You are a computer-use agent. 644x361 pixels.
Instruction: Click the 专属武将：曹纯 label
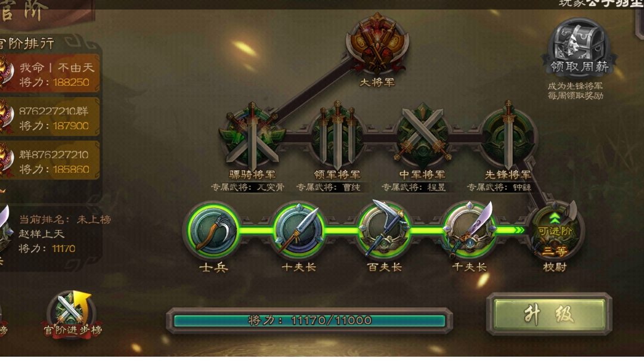(x=328, y=188)
